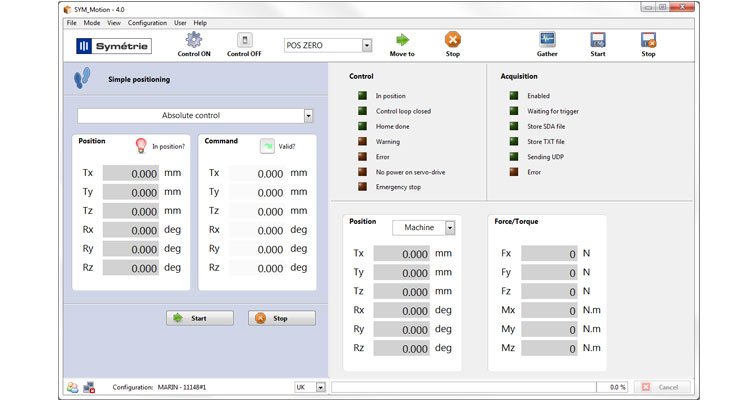Click the acquisition Stop icon at far right

648,40
